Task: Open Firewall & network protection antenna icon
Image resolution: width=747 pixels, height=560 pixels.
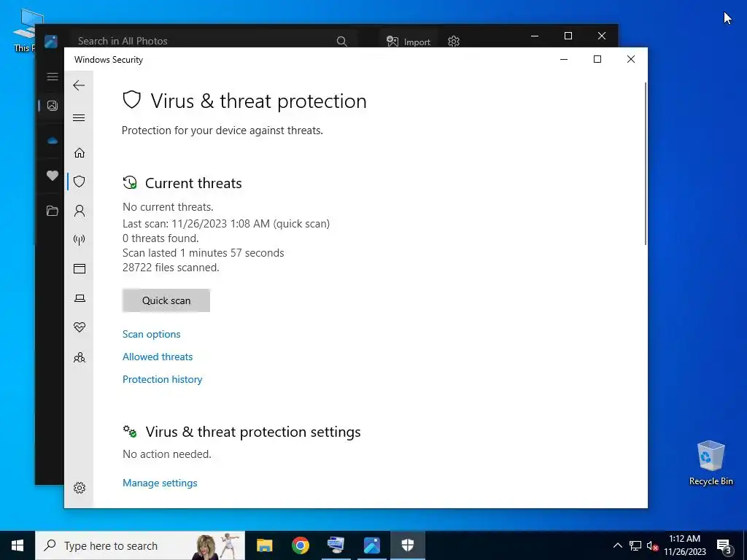Action: click(80, 239)
